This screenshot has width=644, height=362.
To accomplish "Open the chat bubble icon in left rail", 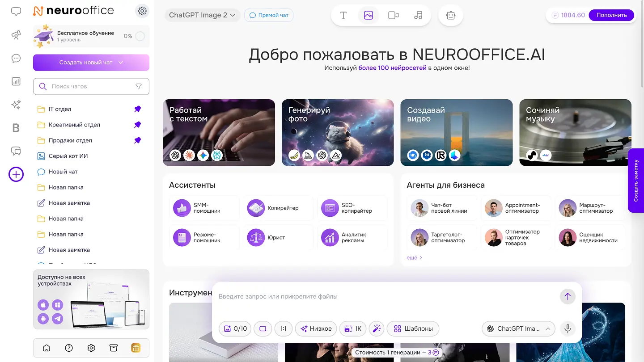I will (x=16, y=12).
